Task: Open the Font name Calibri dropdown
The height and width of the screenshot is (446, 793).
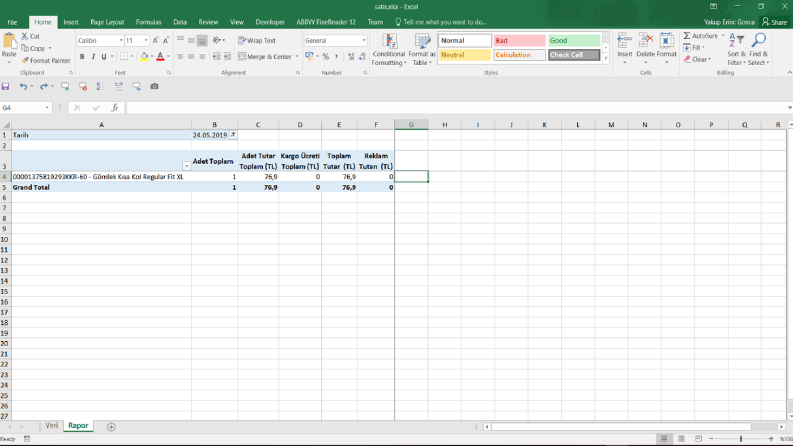Action: coord(121,40)
